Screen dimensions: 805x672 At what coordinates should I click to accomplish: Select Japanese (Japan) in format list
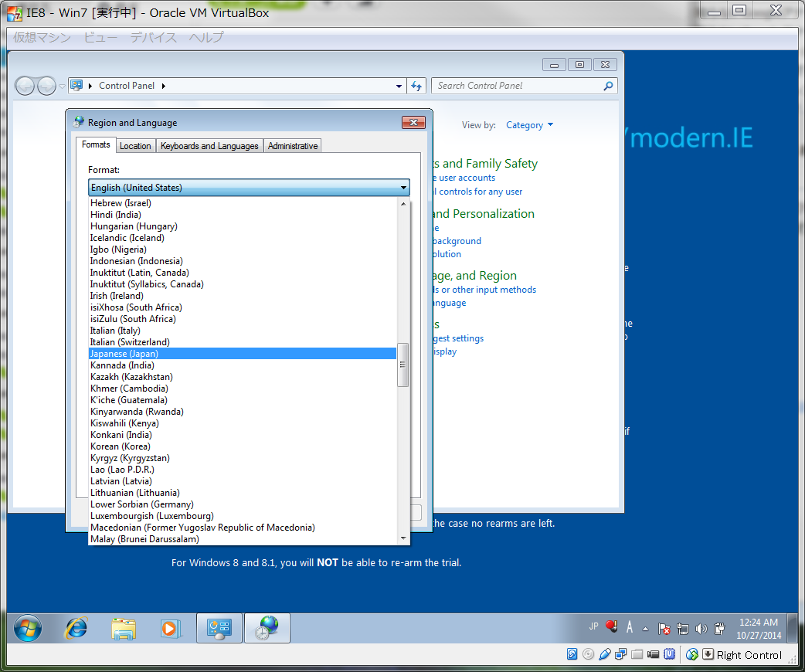pos(243,353)
